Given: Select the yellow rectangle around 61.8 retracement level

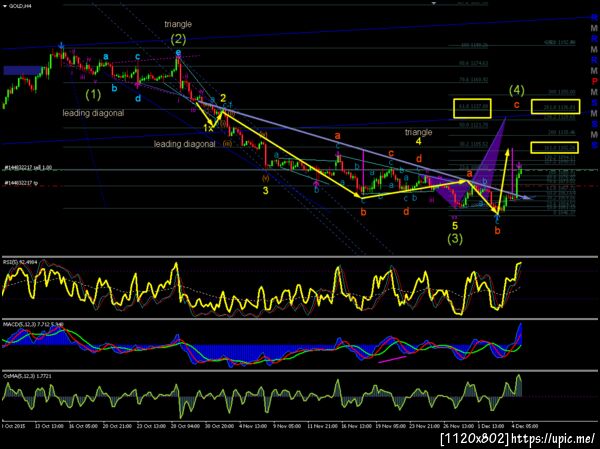Looking at the screenshot, I should coord(472,108).
